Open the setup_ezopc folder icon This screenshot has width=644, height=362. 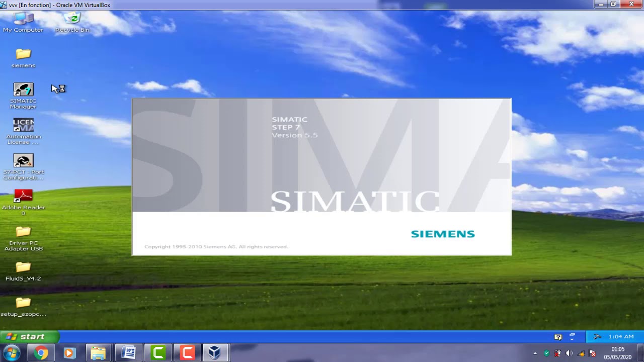[23, 307]
